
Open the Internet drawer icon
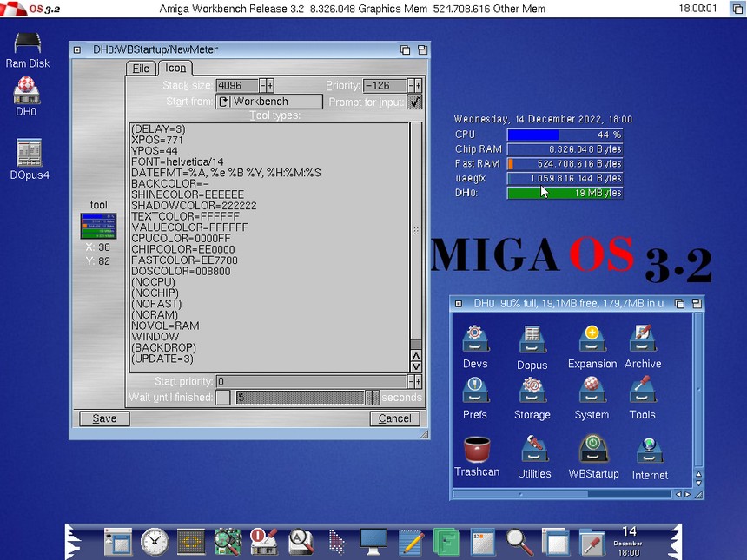click(x=650, y=451)
